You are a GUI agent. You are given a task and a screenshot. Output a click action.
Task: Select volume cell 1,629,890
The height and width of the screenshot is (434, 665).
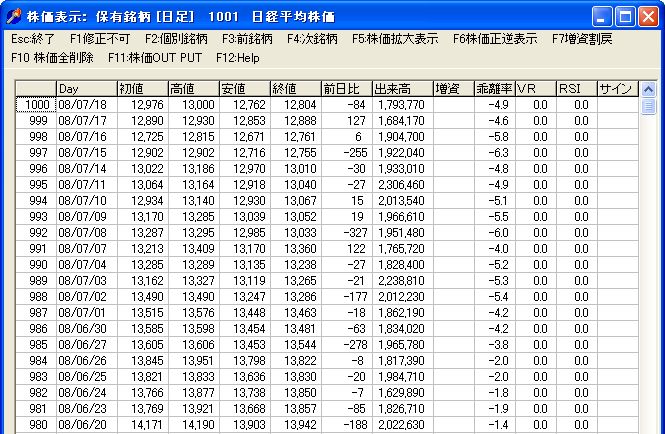point(403,393)
